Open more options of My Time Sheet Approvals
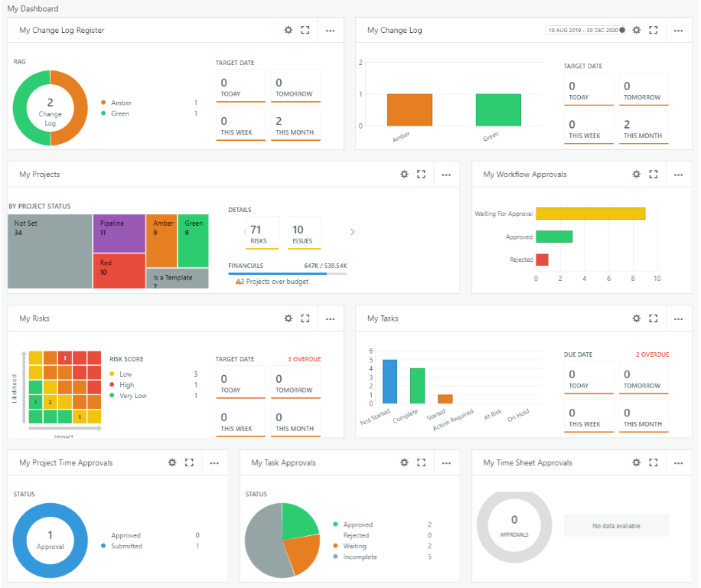 pyautogui.click(x=679, y=462)
